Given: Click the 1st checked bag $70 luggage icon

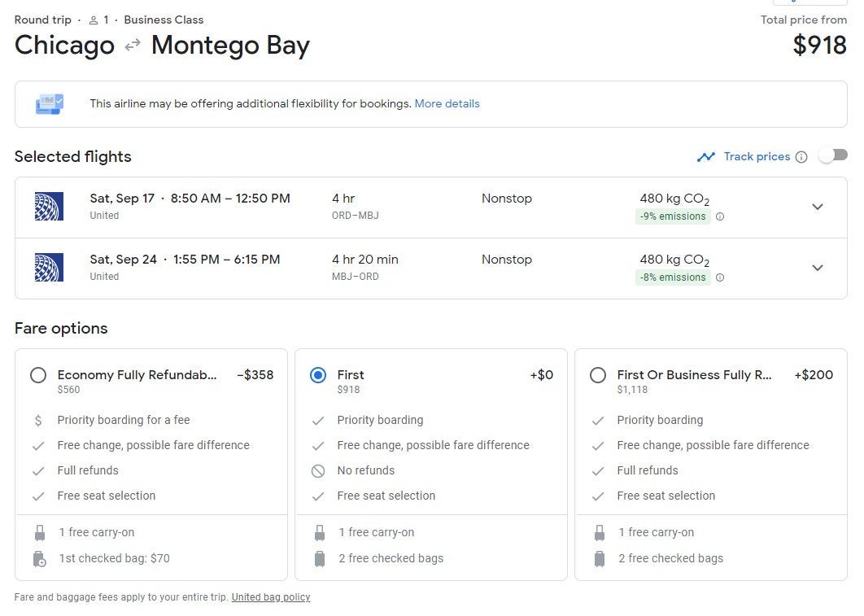Looking at the screenshot, I should click(x=39, y=559).
